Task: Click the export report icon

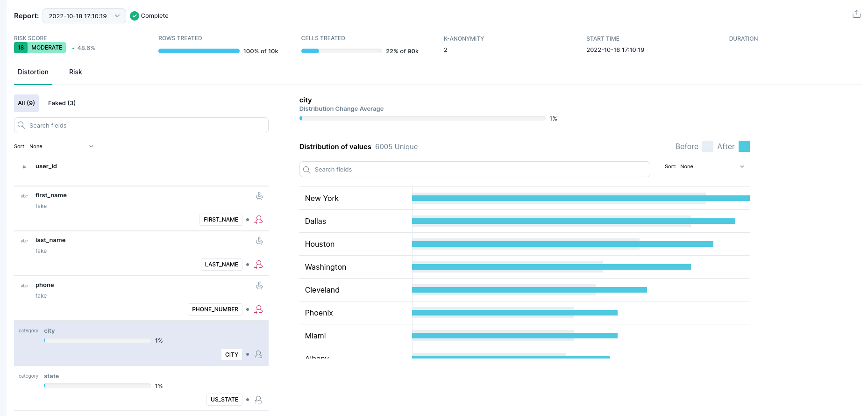Action: click(856, 14)
